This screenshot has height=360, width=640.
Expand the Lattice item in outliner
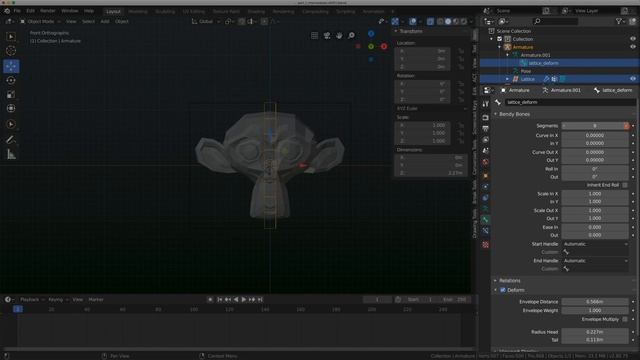(x=508, y=79)
